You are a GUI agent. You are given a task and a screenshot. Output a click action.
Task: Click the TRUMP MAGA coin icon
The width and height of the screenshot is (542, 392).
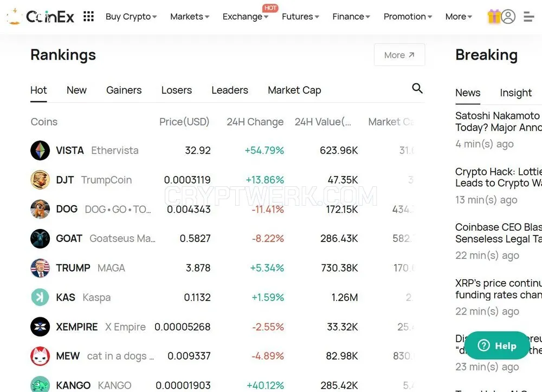[x=40, y=267]
